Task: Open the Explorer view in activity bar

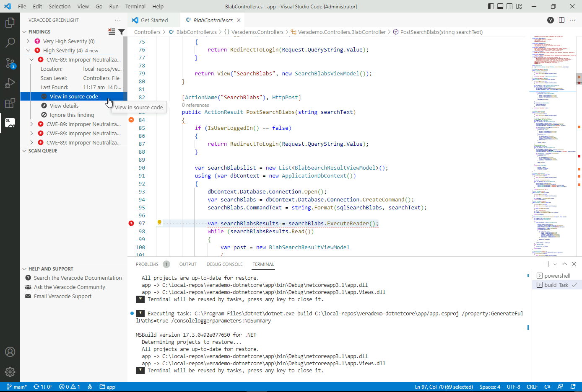Action: (10, 22)
